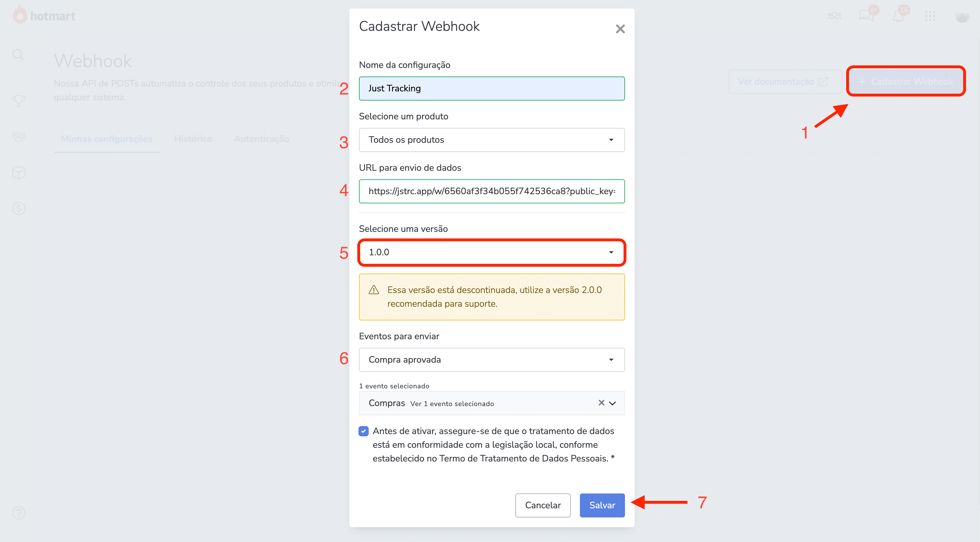The height and width of the screenshot is (542, 980).
Task: Open the notifications bell icon
Action: [x=898, y=16]
